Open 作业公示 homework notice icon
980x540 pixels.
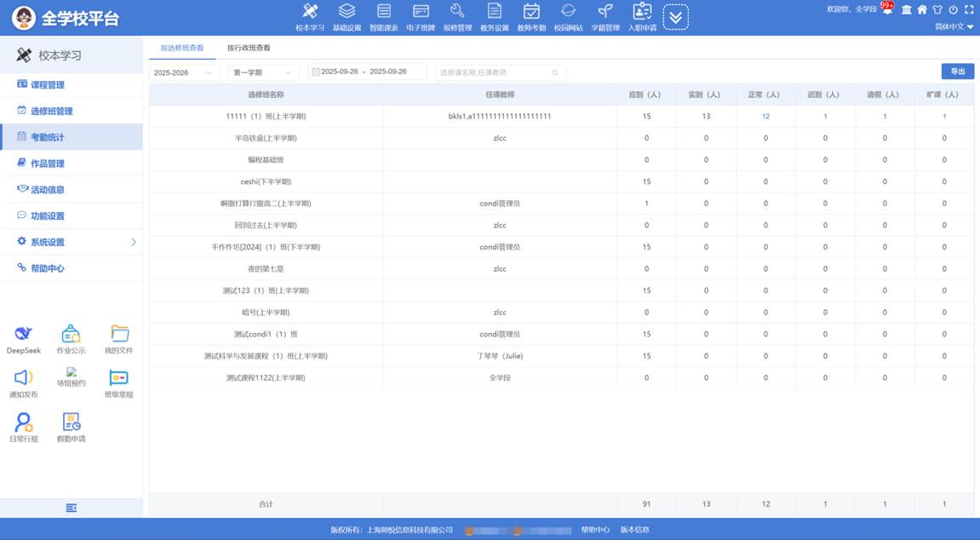coord(71,335)
